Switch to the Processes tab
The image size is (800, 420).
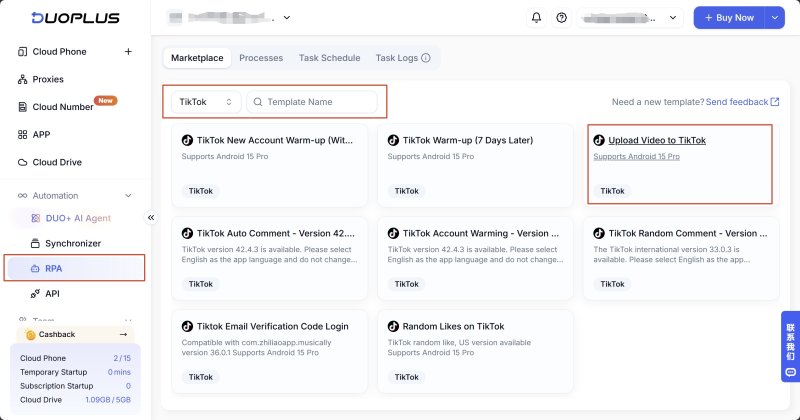[261, 58]
